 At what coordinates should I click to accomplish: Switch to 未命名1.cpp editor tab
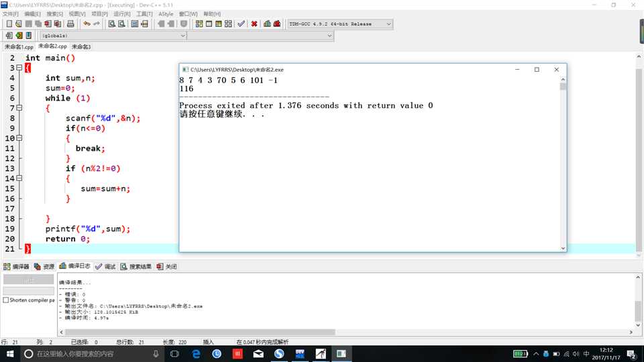click(19, 47)
